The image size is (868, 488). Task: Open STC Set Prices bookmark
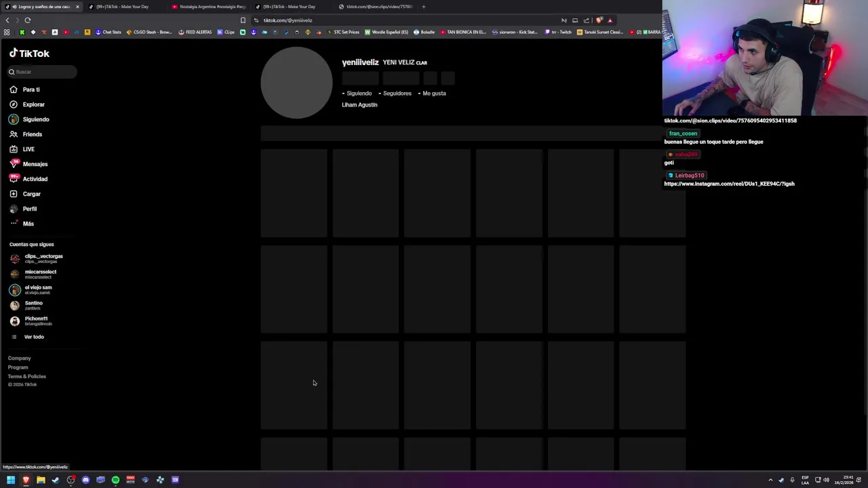point(343,32)
